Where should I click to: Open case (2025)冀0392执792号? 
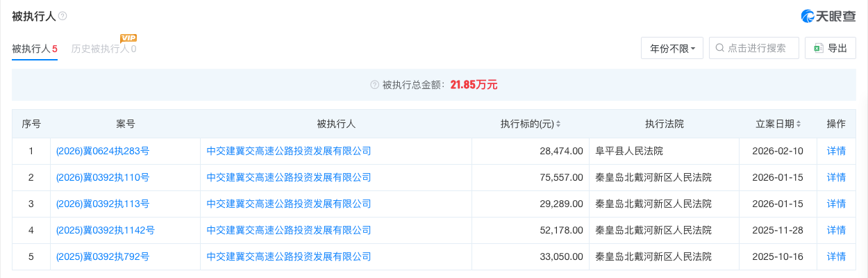click(x=103, y=256)
